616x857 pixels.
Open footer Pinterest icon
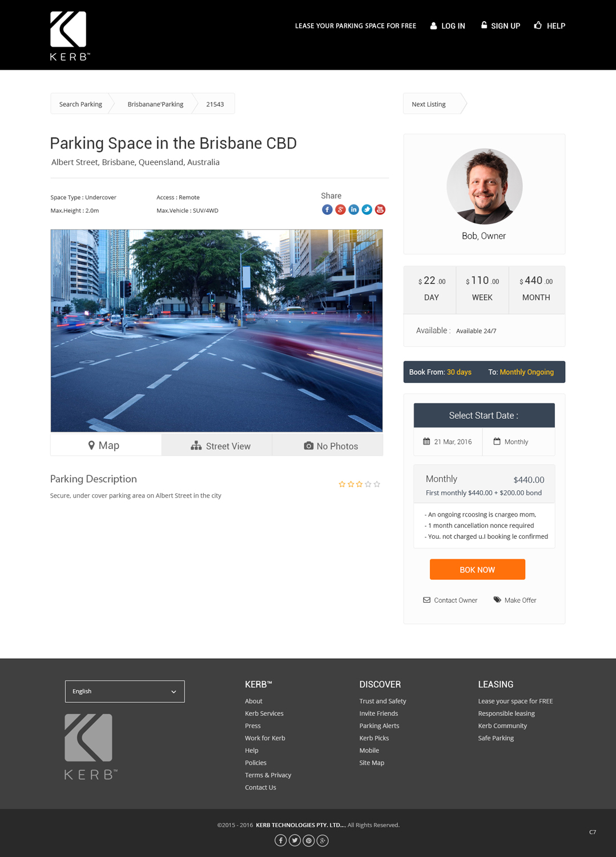click(x=309, y=840)
